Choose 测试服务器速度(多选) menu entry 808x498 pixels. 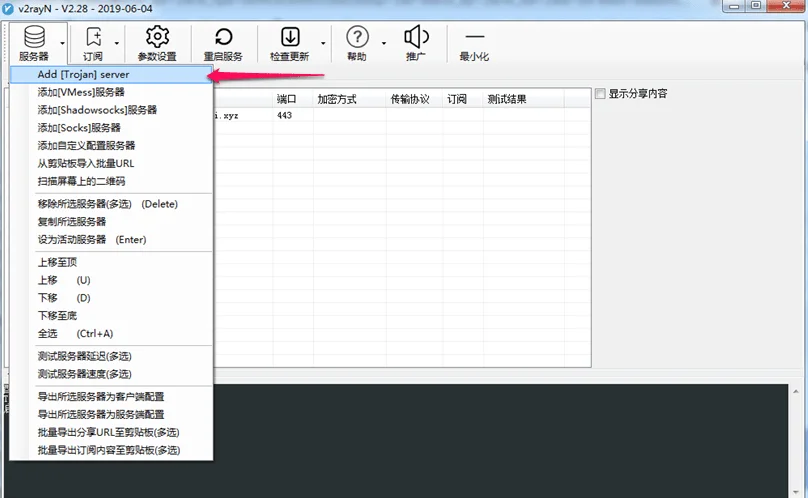(111, 374)
